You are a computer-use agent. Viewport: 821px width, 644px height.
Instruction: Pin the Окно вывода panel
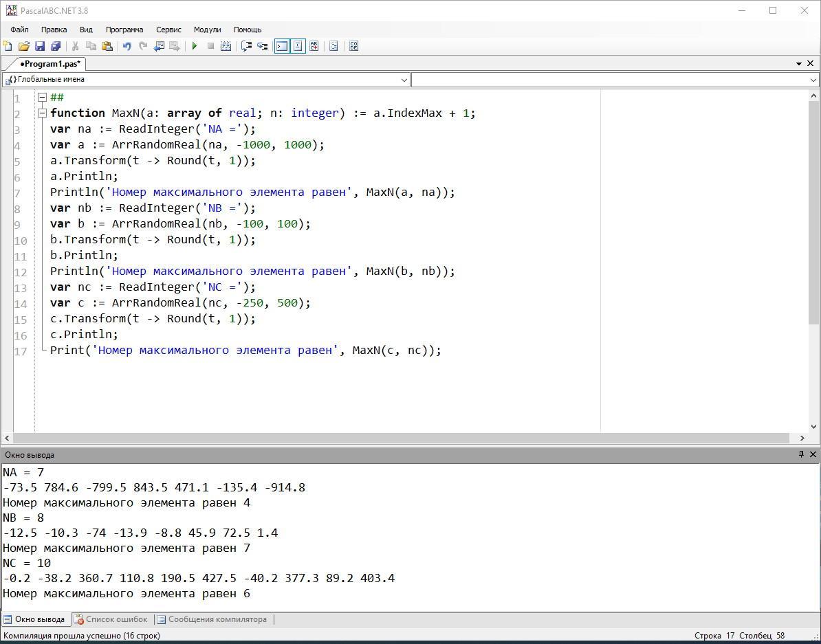click(x=801, y=454)
